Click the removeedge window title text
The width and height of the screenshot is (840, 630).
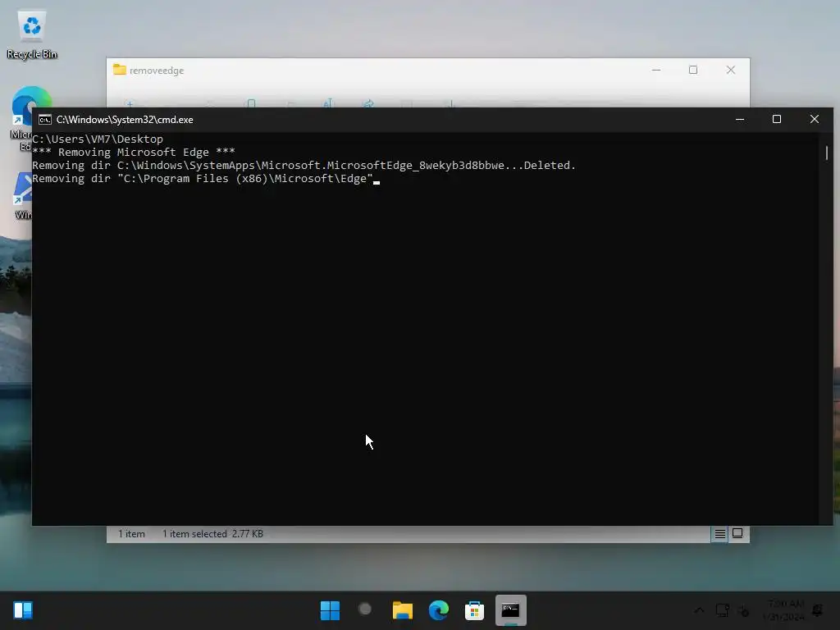pyautogui.click(x=157, y=71)
